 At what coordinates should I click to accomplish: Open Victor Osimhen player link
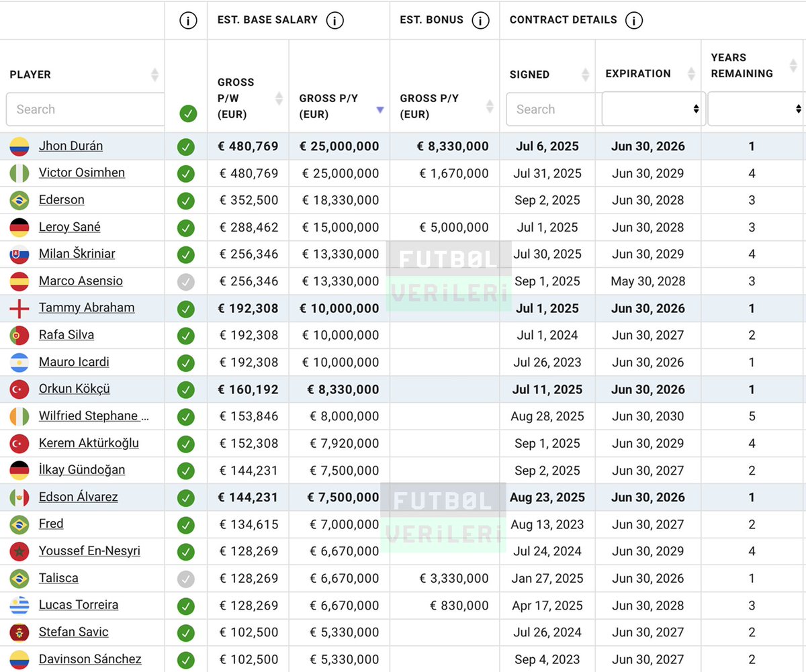click(x=82, y=173)
